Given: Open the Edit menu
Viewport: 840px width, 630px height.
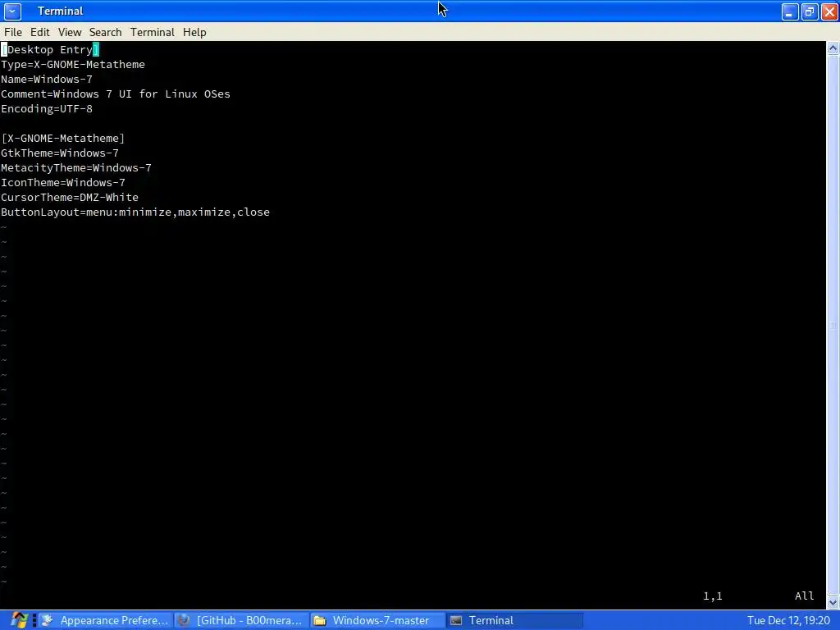Looking at the screenshot, I should point(39,32).
